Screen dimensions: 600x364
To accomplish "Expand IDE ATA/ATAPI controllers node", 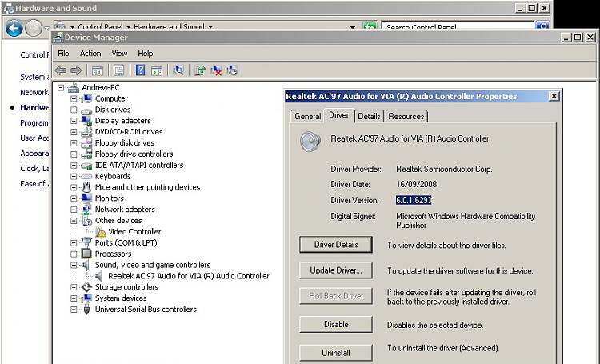I will coord(74,166).
